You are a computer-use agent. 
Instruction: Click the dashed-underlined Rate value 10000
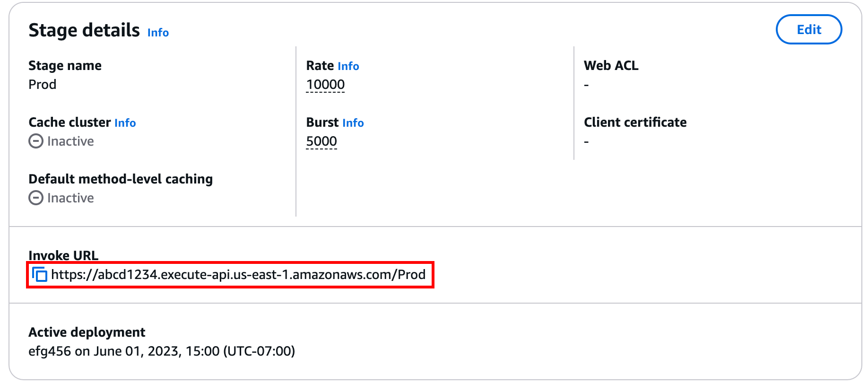(x=325, y=84)
